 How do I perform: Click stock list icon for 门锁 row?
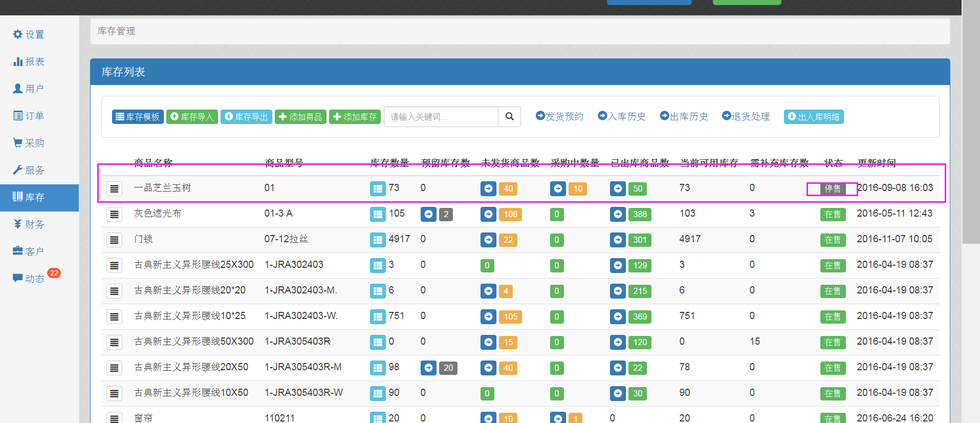pos(378,240)
